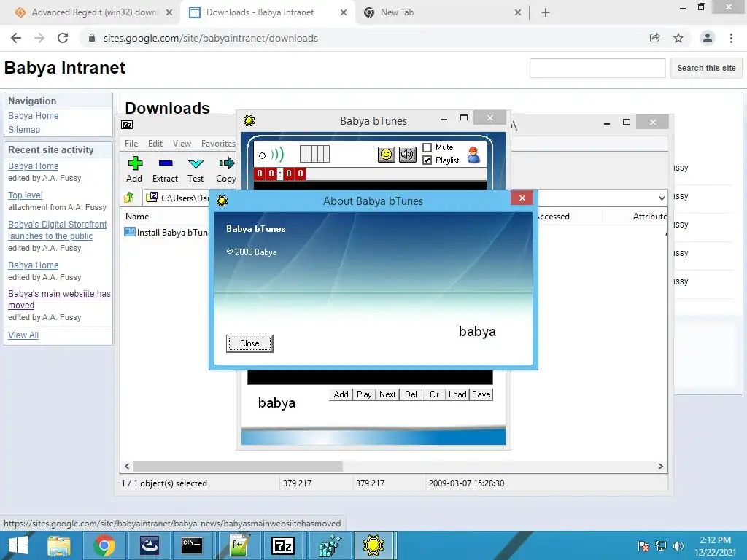Click the Chrome address bar URL
The height and width of the screenshot is (560, 747).
click(211, 38)
